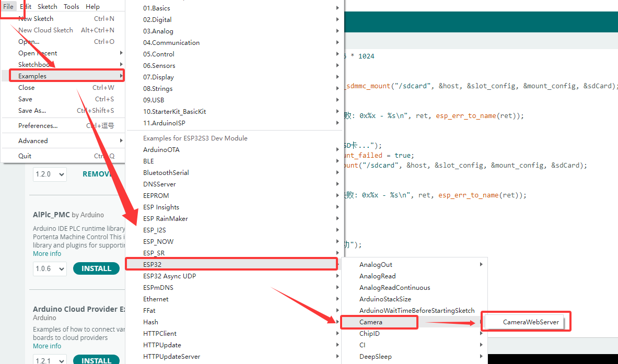This screenshot has height=364, width=618.
Task: Open ArduinoStackSize example
Action: tap(414, 299)
